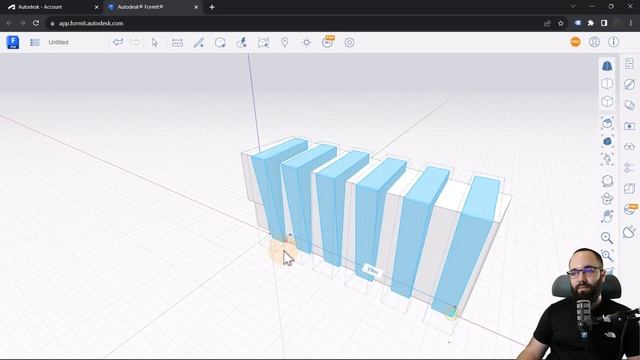The height and width of the screenshot is (360, 640).
Task: Open the Materials palette icon
Action: 629,84
